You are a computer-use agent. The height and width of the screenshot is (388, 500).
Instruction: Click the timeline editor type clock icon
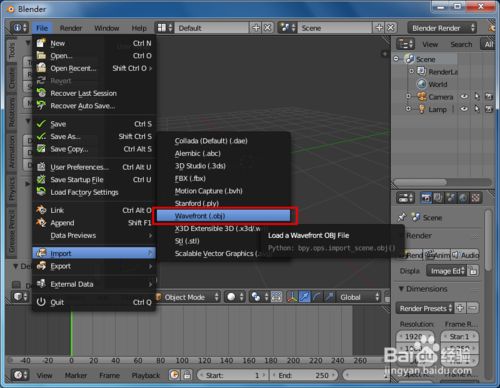20,375
